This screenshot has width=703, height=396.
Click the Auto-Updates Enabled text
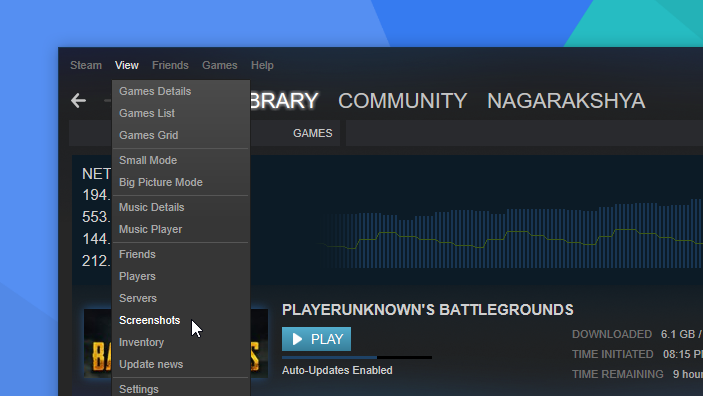(x=337, y=370)
